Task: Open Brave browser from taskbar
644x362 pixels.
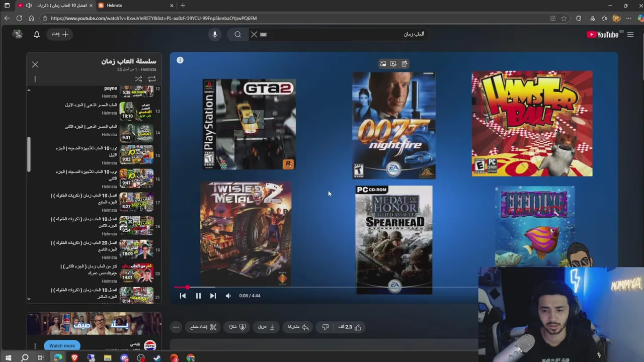Action: (74, 358)
